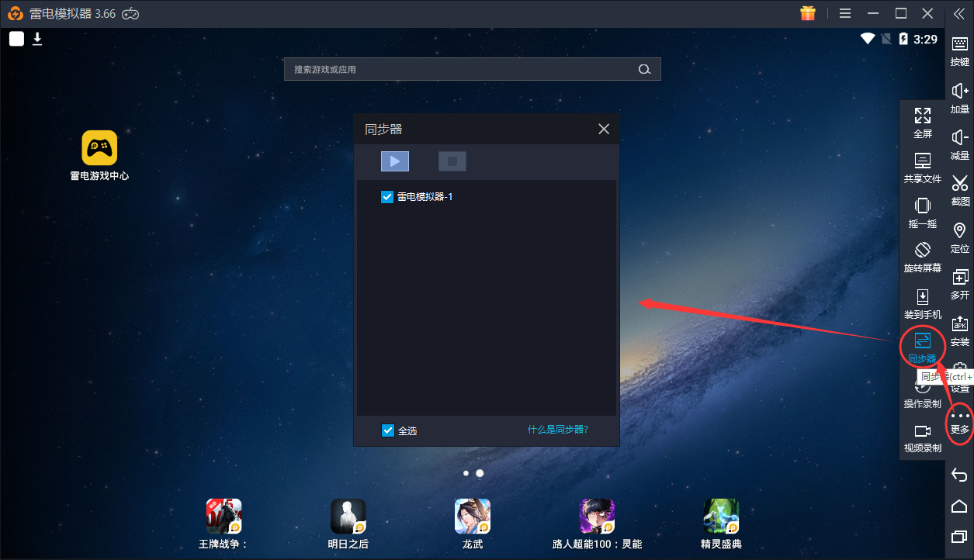
Task: Open 共享文件 shared files
Action: [923, 168]
